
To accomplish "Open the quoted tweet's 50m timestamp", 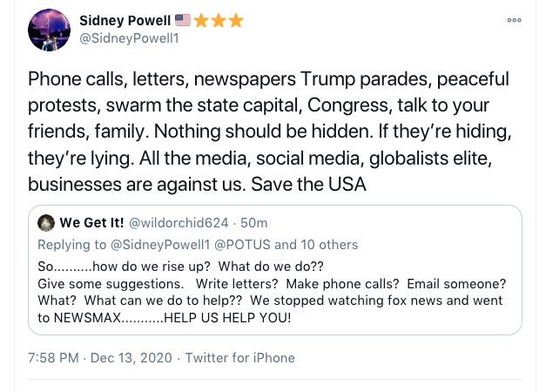I will [x=255, y=225].
